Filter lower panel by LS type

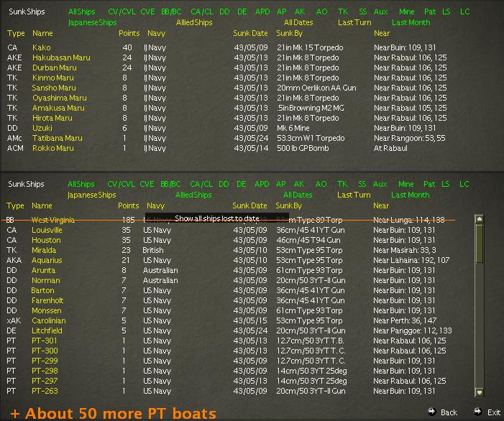coord(445,184)
